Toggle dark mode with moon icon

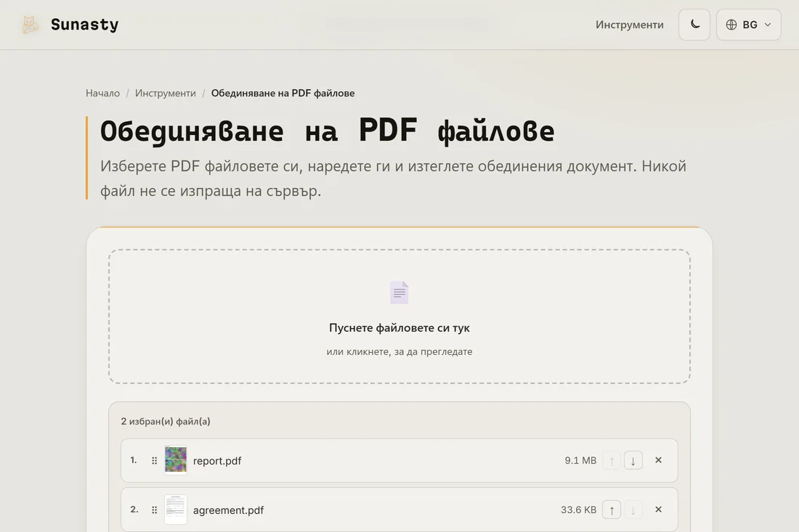(694, 25)
